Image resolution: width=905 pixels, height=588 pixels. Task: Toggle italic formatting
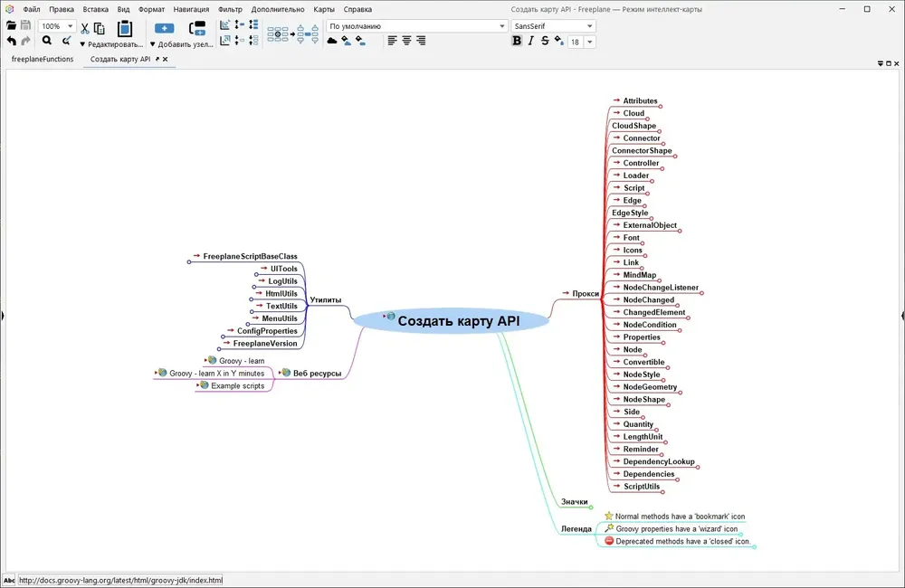tap(531, 41)
